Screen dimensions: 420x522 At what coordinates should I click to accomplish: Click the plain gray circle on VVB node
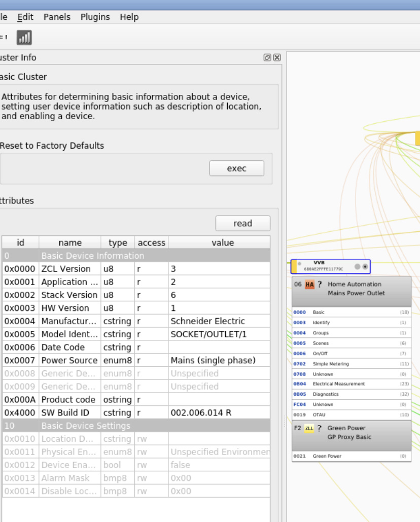point(358,267)
